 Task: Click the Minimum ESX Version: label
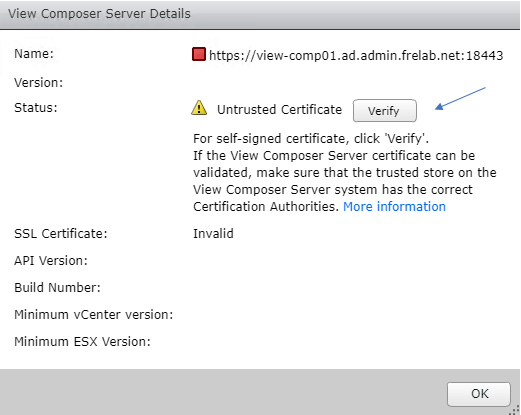click(x=83, y=342)
